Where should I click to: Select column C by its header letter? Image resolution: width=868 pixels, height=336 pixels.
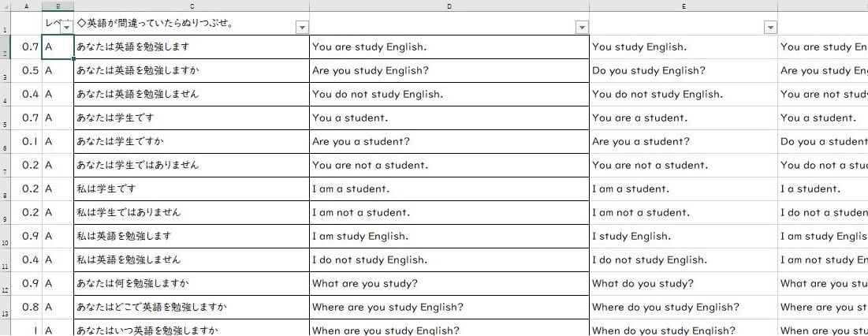192,6
